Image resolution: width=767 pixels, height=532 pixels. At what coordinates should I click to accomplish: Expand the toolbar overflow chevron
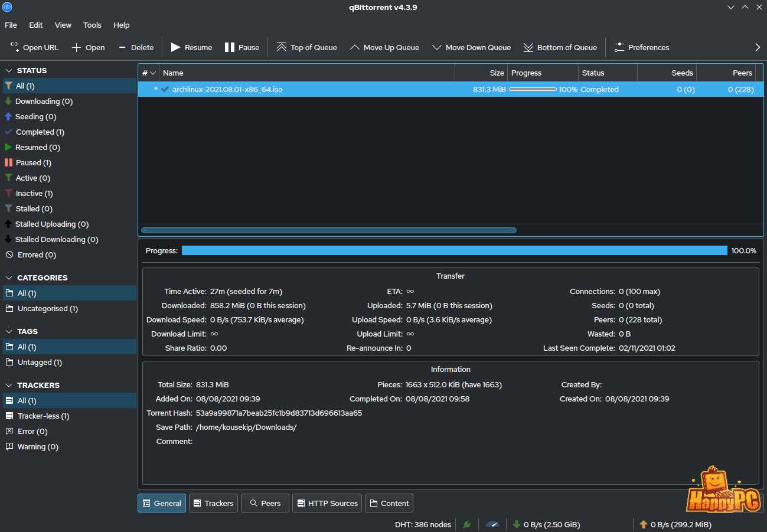pos(758,47)
